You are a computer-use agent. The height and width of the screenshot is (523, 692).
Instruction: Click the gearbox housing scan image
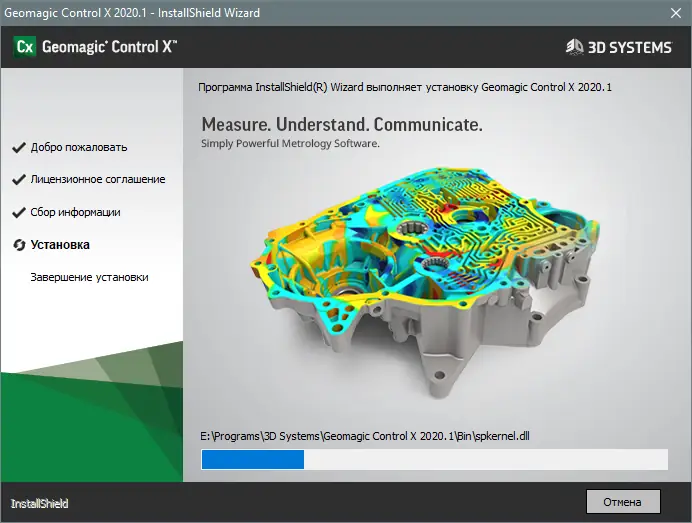click(425, 282)
